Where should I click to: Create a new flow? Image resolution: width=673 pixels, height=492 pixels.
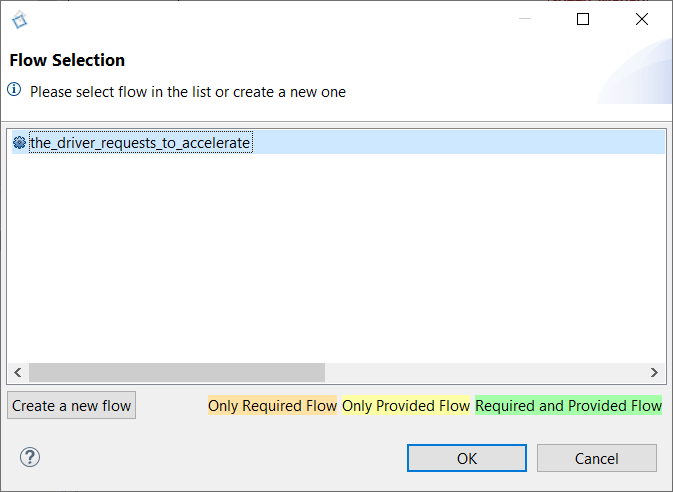(x=71, y=405)
